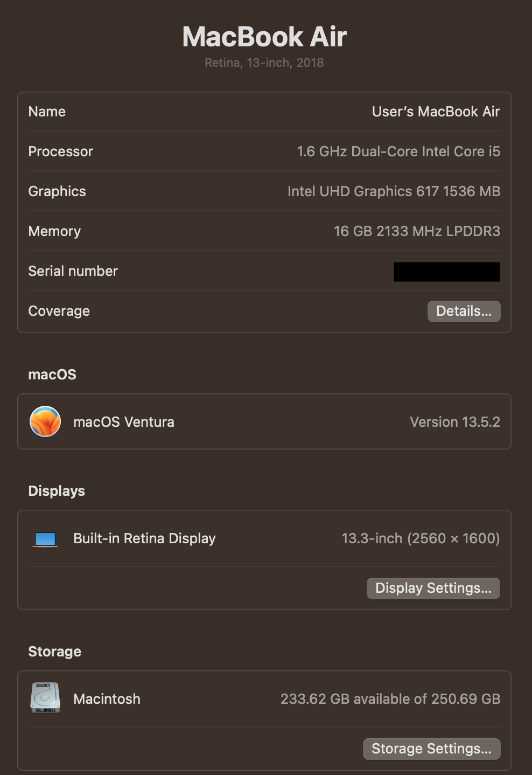
Task: Click the macOS Ventura logo icon
Action: [45, 421]
